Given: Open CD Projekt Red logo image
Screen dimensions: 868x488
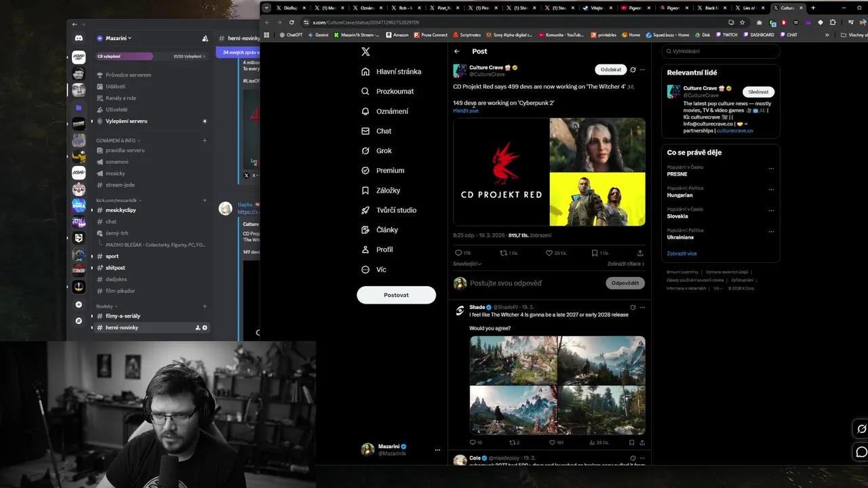Looking at the screenshot, I should pyautogui.click(x=501, y=171).
